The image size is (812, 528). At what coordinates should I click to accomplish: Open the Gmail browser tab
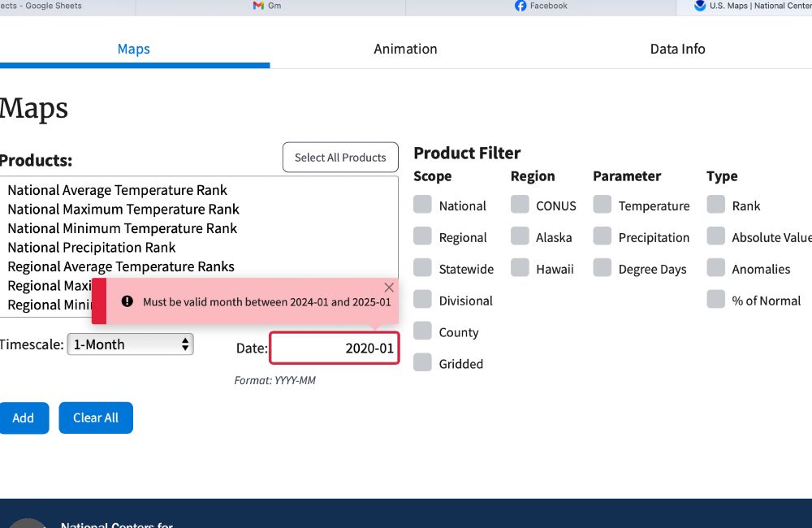coord(270,6)
